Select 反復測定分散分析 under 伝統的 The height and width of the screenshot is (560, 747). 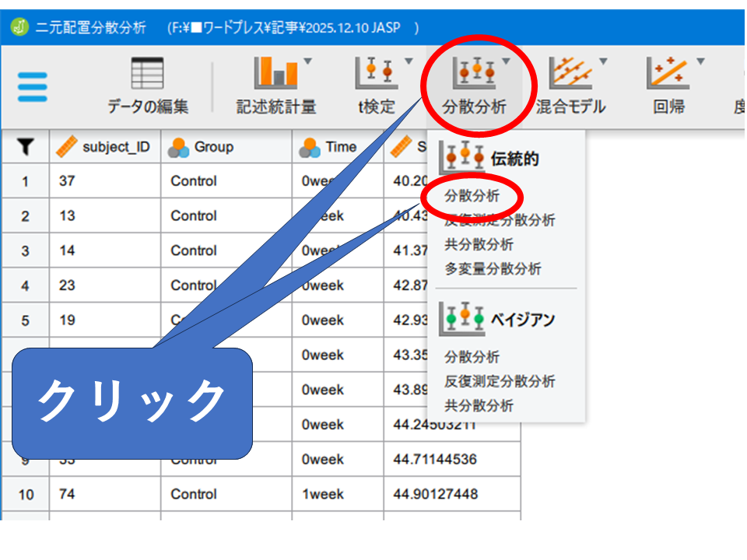click(500, 220)
